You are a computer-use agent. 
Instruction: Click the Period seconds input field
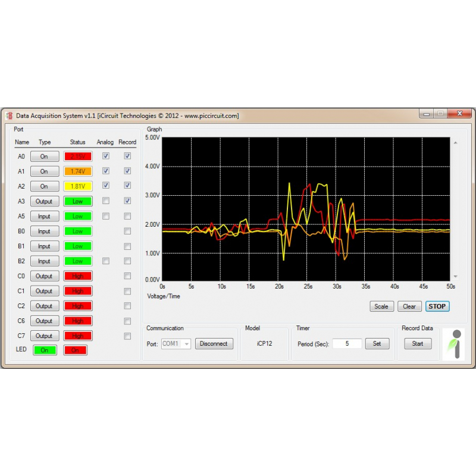pos(347,343)
